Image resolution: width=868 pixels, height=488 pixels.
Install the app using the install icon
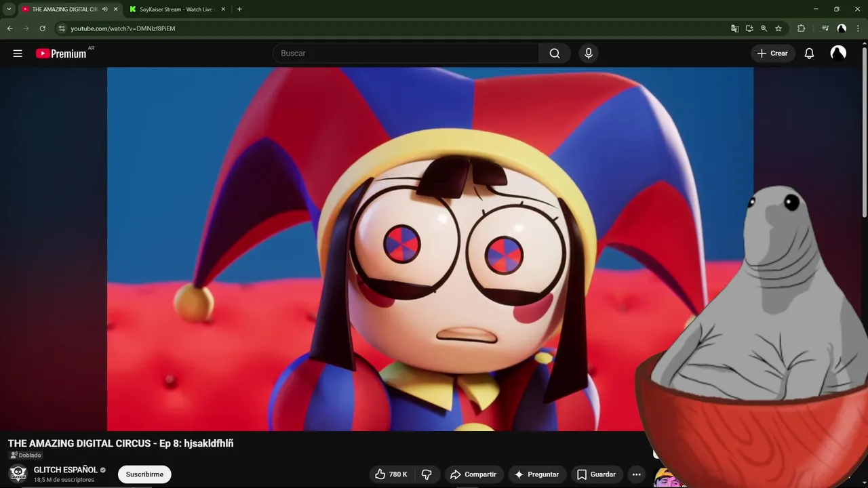pyautogui.click(x=749, y=28)
